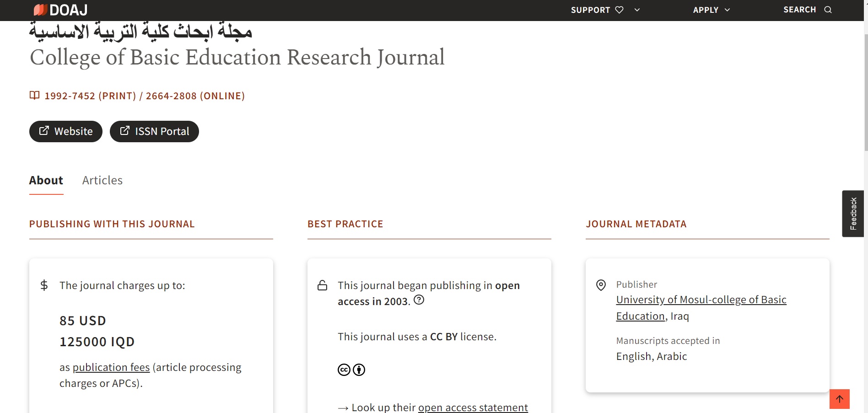Click the magnifying glass search icon
Screen dimensions: 868x413
pyautogui.click(x=828, y=10)
